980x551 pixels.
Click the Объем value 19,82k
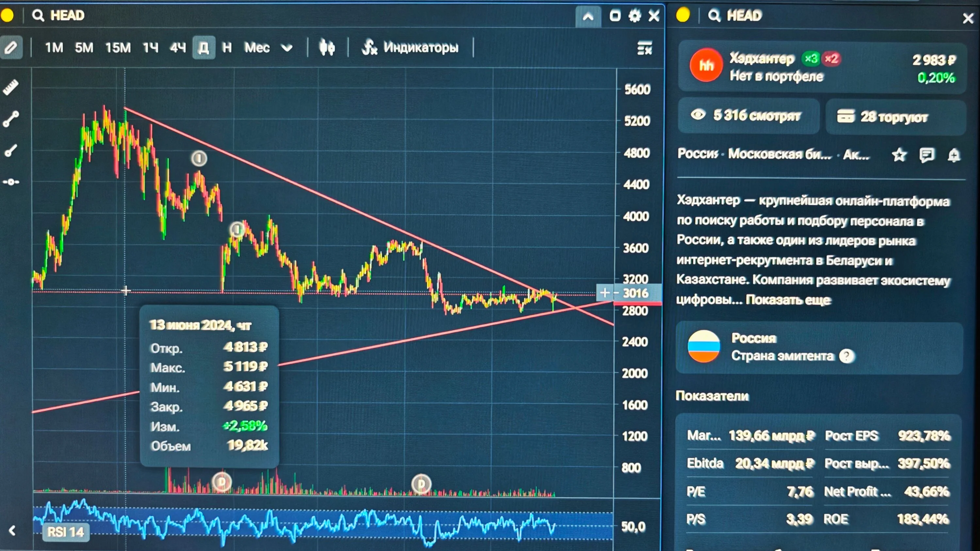(247, 445)
